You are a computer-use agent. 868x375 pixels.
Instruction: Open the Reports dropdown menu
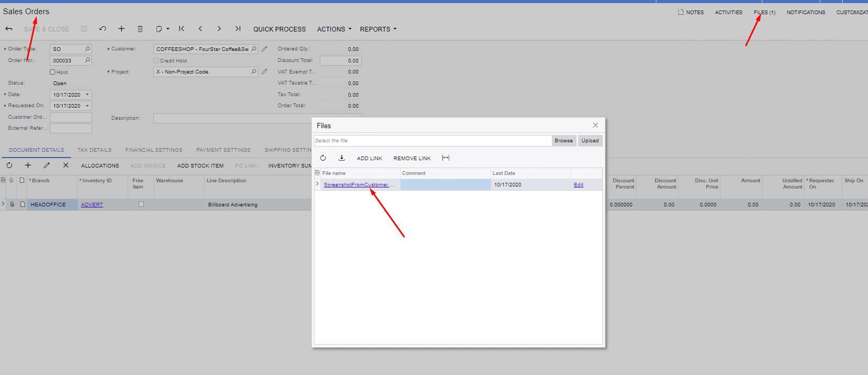378,29
